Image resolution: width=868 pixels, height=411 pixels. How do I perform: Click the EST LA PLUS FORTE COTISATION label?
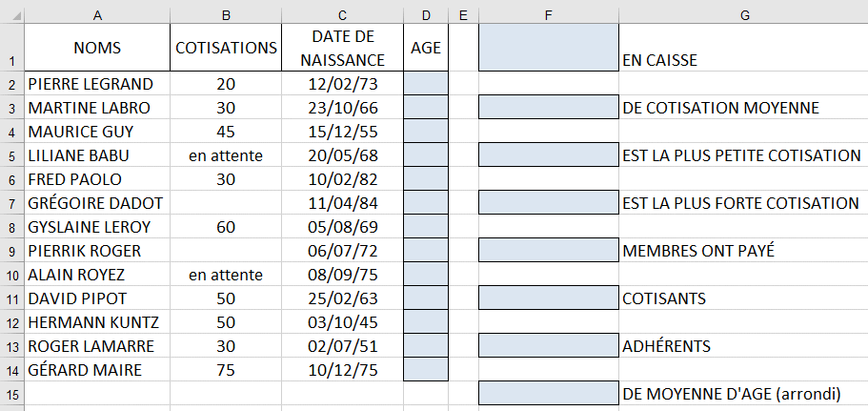click(x=740, y=203)
